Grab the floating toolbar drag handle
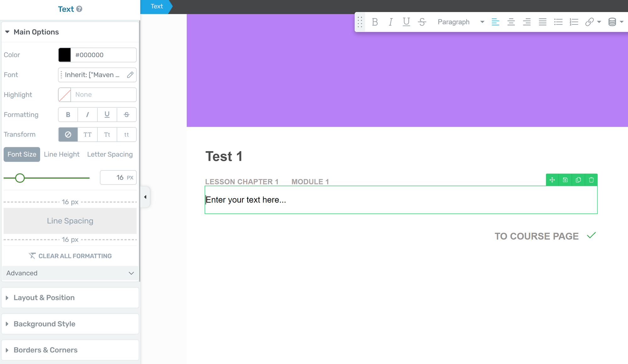This screenshot has width=628, height=364. point(360,22)
